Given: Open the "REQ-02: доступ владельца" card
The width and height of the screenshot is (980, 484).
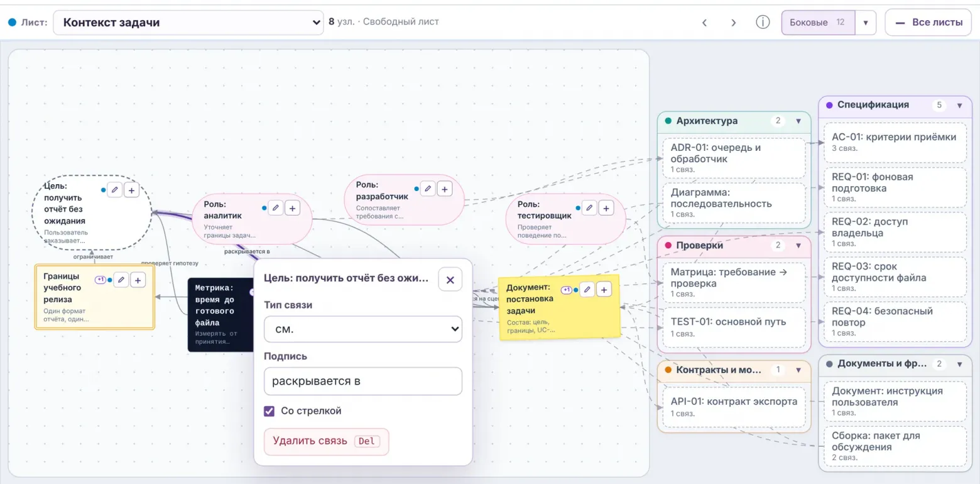Looking at the screenshot, I should coord(895,232).
